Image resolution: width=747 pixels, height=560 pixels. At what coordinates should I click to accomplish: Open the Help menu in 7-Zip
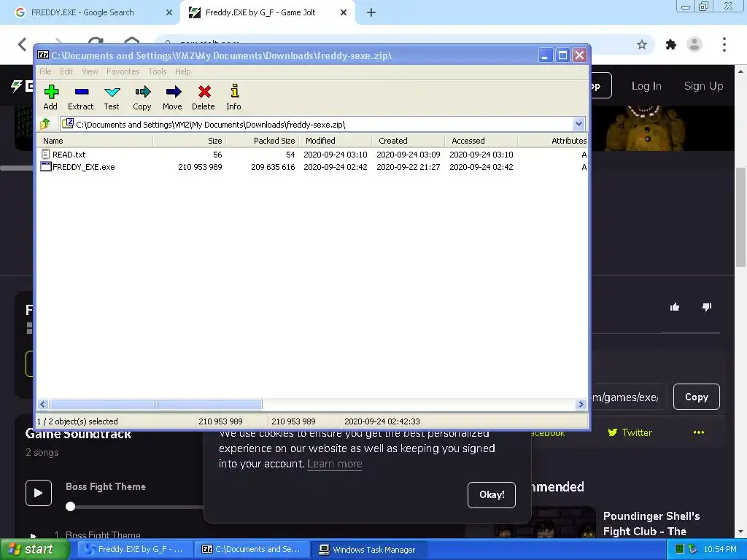coord(182,71)
